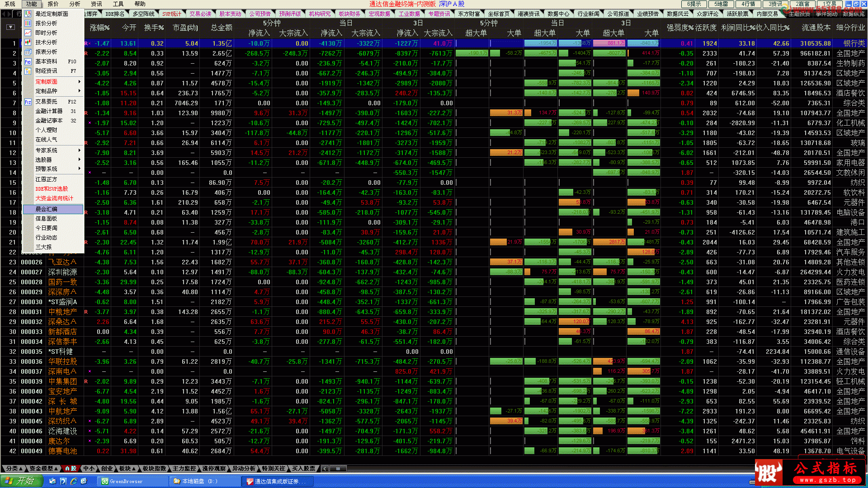Open 最近定制版面 icon in menu
Screen dimensions: 868x488
pyautogui.click(x=28, y=14)
